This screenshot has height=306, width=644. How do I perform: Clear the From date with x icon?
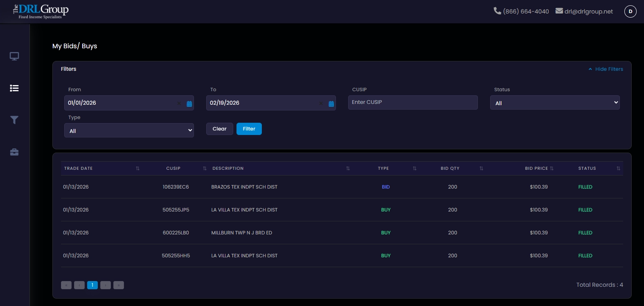tap(179, 103)
